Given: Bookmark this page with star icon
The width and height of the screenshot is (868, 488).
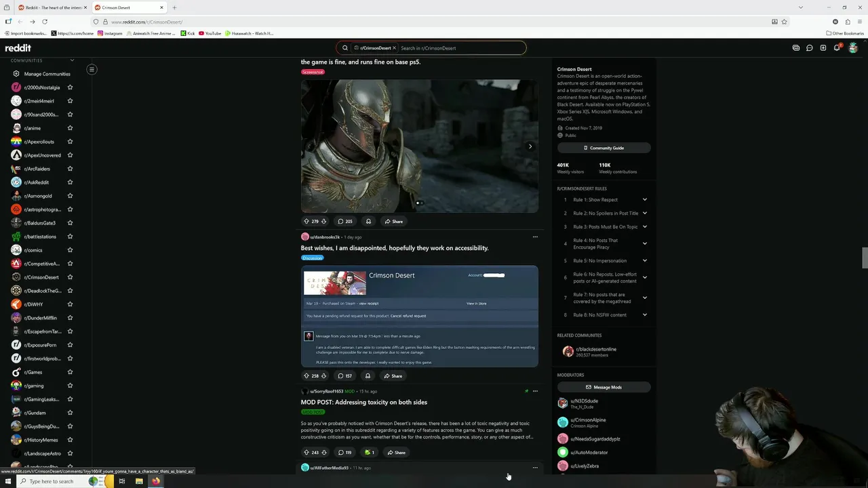Looking at the screenshot, I should click(x=784, y=22).
